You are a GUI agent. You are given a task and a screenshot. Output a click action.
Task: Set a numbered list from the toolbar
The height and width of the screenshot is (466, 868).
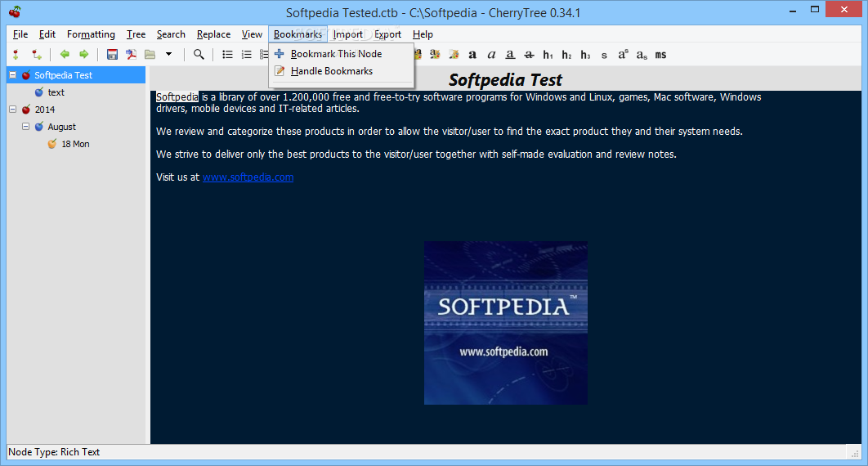246,54
